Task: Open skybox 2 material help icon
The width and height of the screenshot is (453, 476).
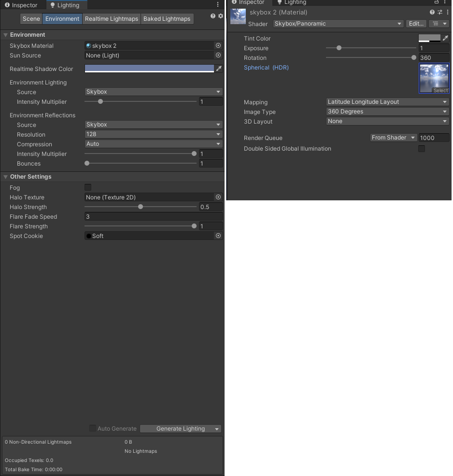Action: click(432, 12)
